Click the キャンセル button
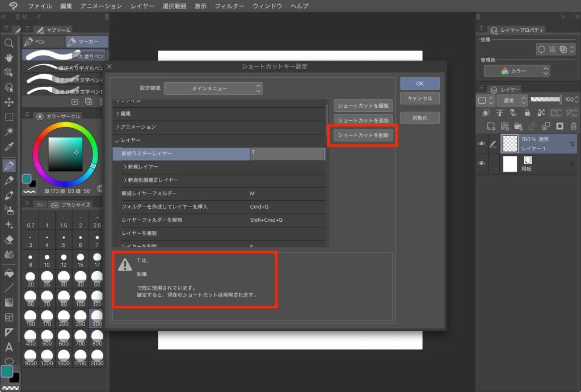 click(x=420, y=99)
